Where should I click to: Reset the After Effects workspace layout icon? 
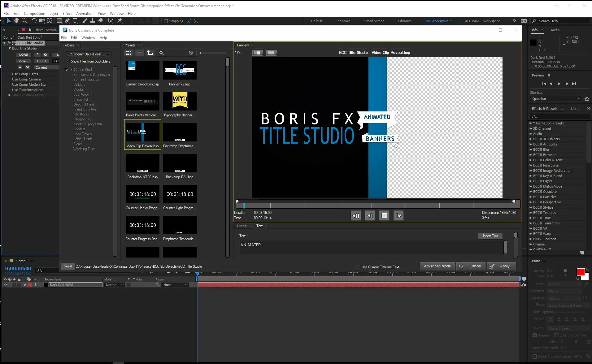click(x=524, y=21)
